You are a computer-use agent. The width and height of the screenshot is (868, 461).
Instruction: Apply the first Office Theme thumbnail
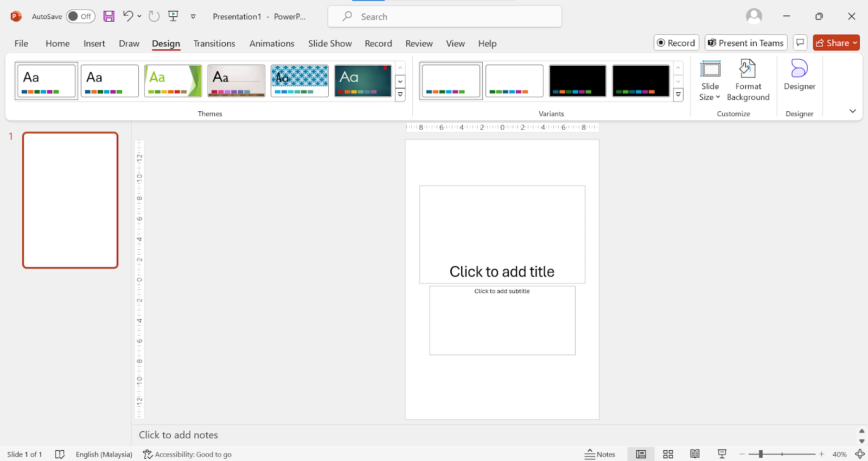(x=46, y=81)
